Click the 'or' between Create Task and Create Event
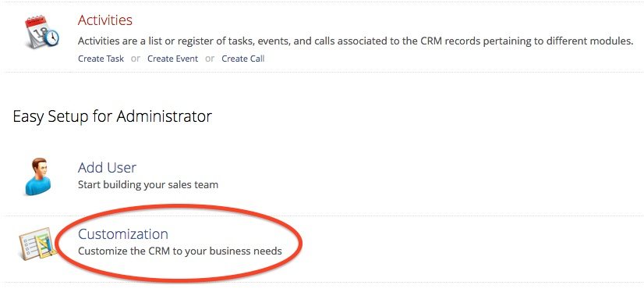 tap(136, 59)
